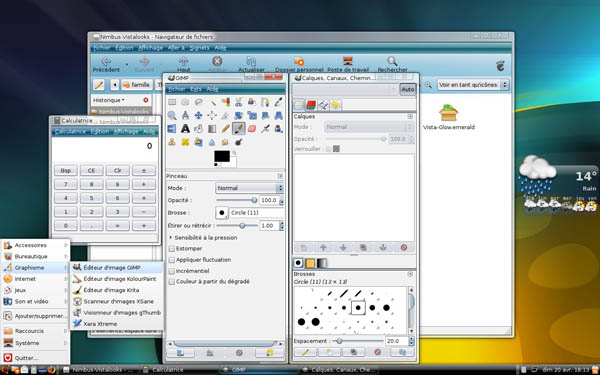The height and width of the screenshot is (375, 600).
Task: Switch to the Channels tab in Calques dialog
Action: (x=311, y=105)
